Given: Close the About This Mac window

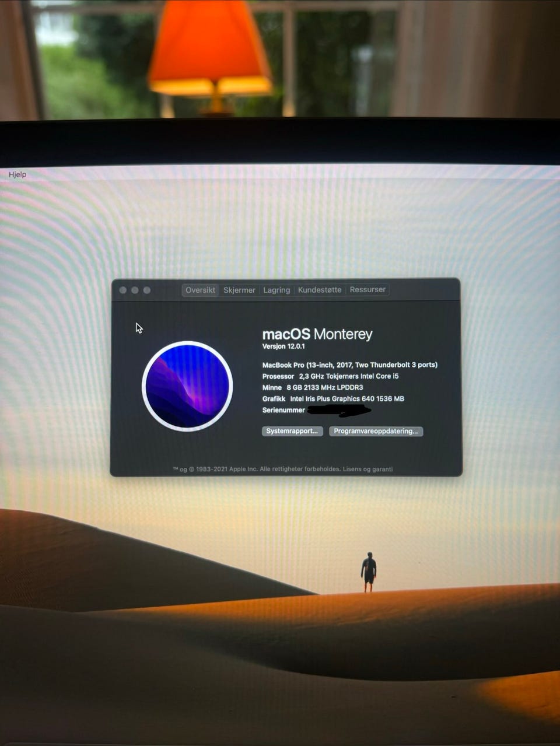Looking at the screenshot, I should (x=123, y=290).
